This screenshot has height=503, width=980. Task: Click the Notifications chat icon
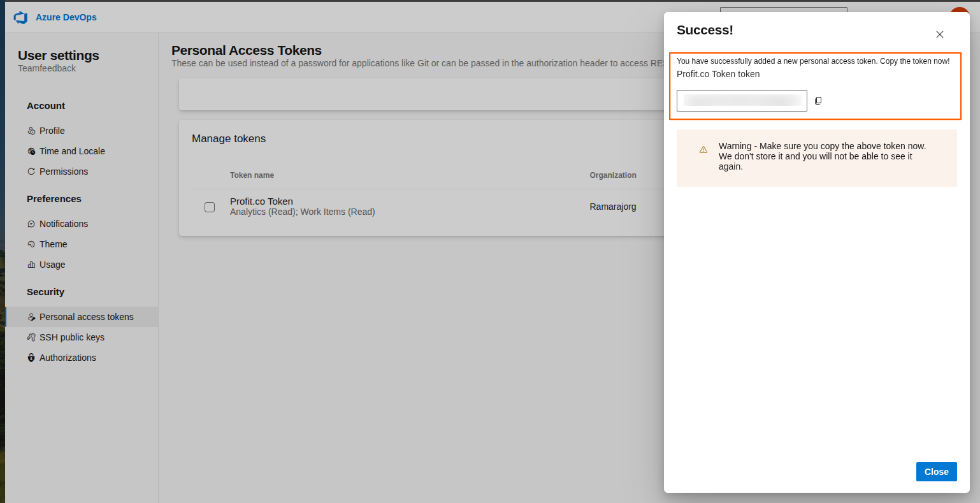(31, 224)
